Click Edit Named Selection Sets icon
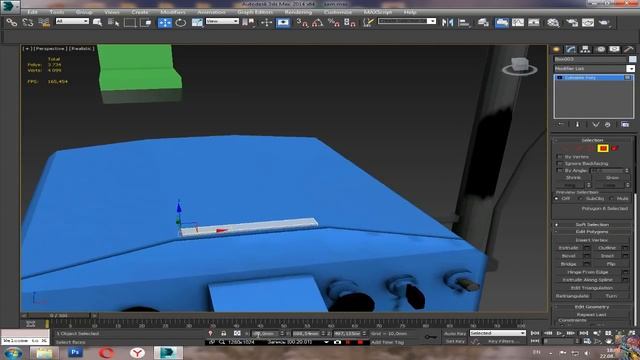Viewport: 640px width, 360px height. 368,22
